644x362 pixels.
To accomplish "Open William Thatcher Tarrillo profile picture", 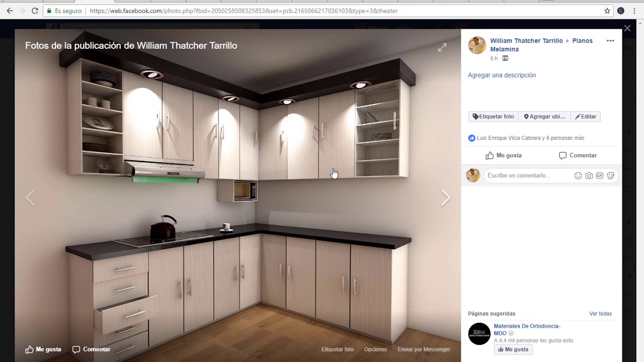I will (x=476, y=45).
